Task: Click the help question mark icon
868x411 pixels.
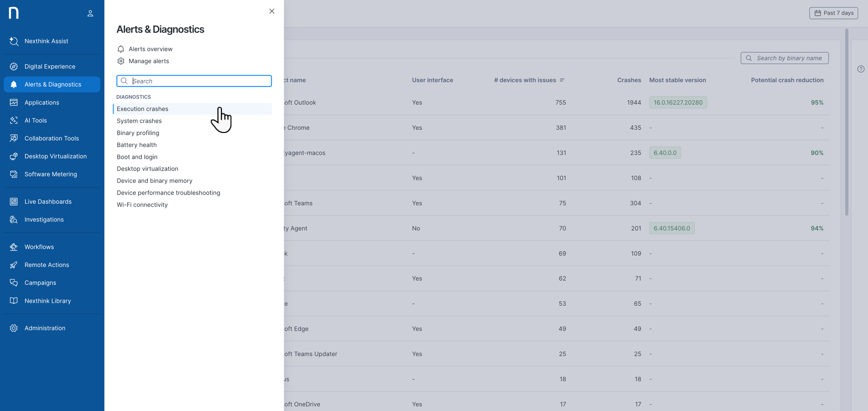Action: point(860,69)
